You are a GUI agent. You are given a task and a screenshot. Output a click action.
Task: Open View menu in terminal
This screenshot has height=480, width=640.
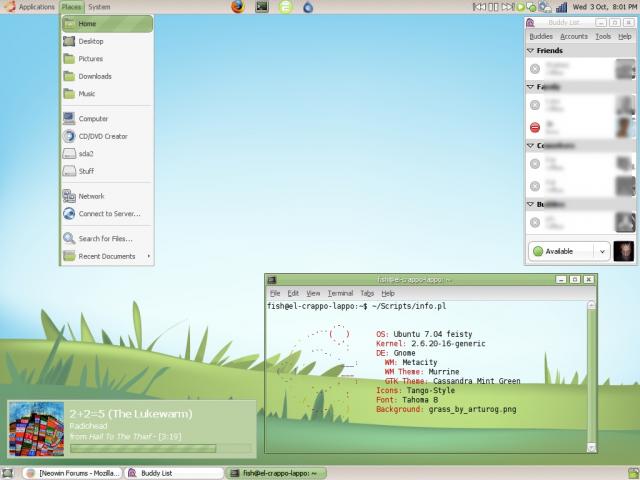coord(313,293)
